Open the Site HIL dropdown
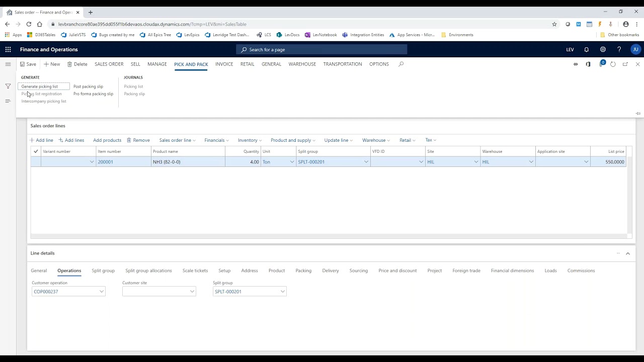 [x=476, y=162]
